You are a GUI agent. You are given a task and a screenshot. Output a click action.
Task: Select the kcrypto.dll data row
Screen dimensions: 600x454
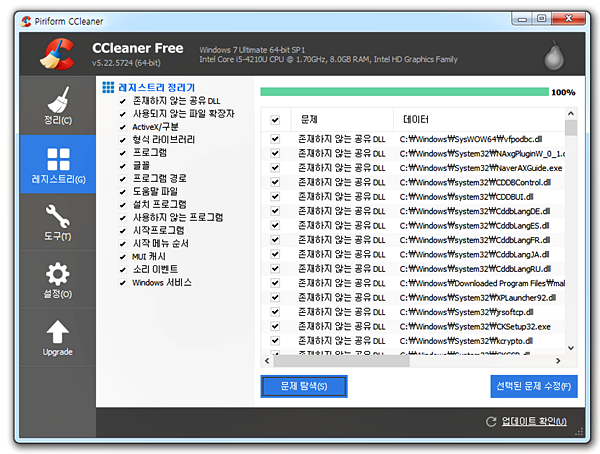(x=413, y=341)
